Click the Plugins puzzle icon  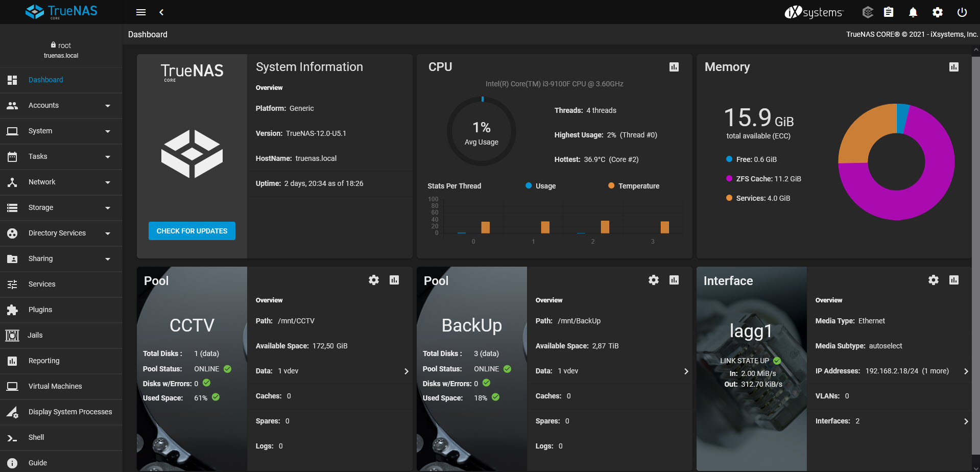[12, 310]
